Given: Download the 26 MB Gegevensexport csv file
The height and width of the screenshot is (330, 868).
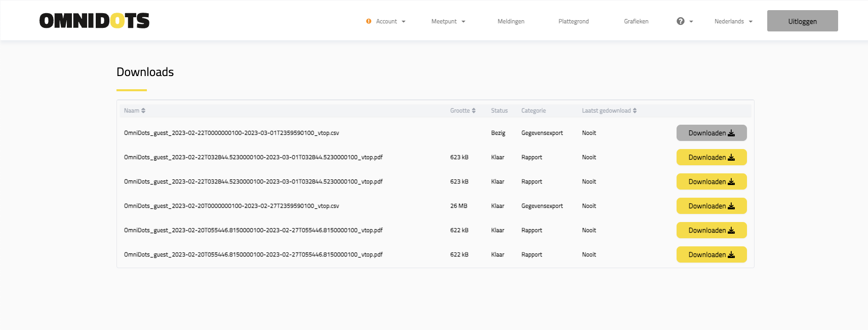Looking at the screenshot, I should click(711, 206).
